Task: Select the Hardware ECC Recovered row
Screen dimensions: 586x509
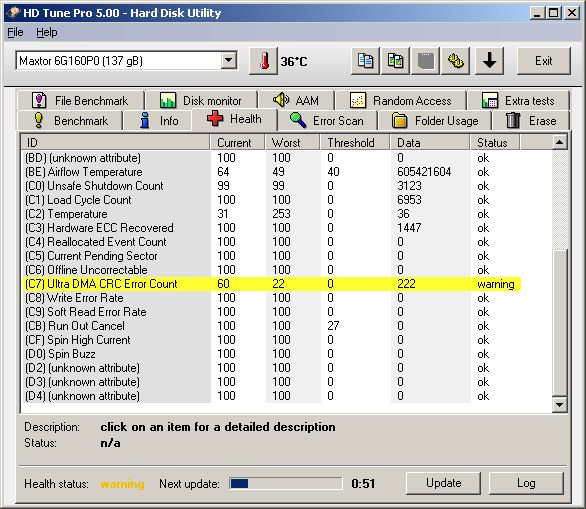Action: pos(271,228)
